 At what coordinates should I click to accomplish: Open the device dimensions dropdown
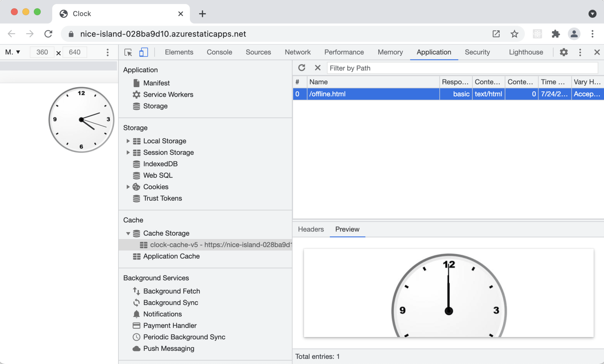[x=13, y=52]
